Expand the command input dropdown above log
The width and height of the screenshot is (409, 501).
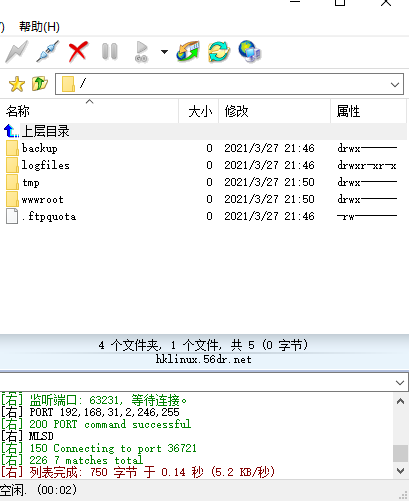pyautogui.click(x=400, y=382)
